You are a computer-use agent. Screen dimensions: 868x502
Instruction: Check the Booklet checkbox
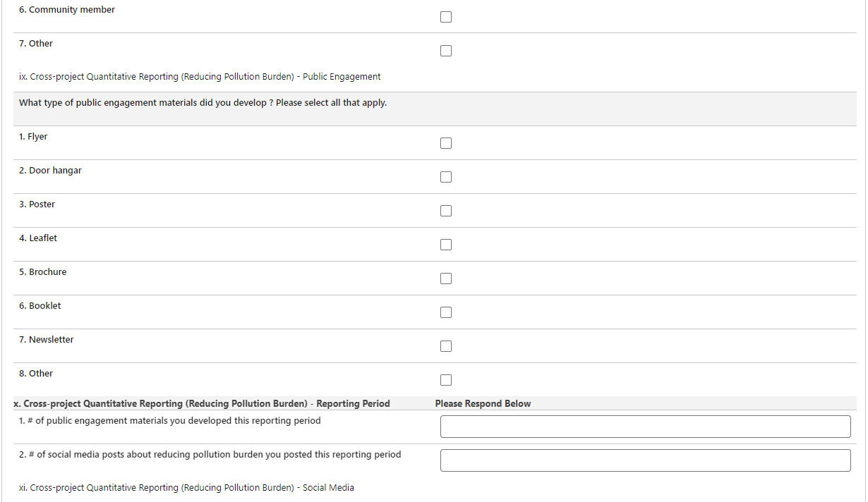[x=446, y=312]
